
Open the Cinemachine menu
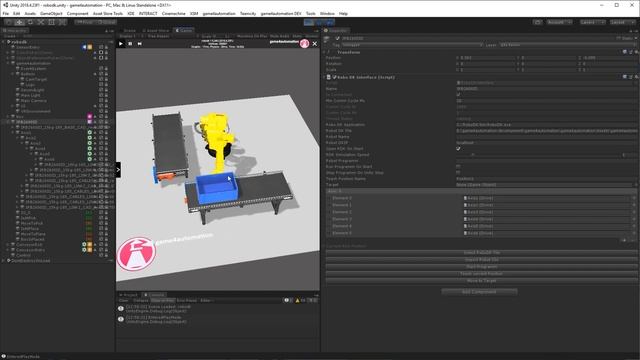[x=173, y=13]
